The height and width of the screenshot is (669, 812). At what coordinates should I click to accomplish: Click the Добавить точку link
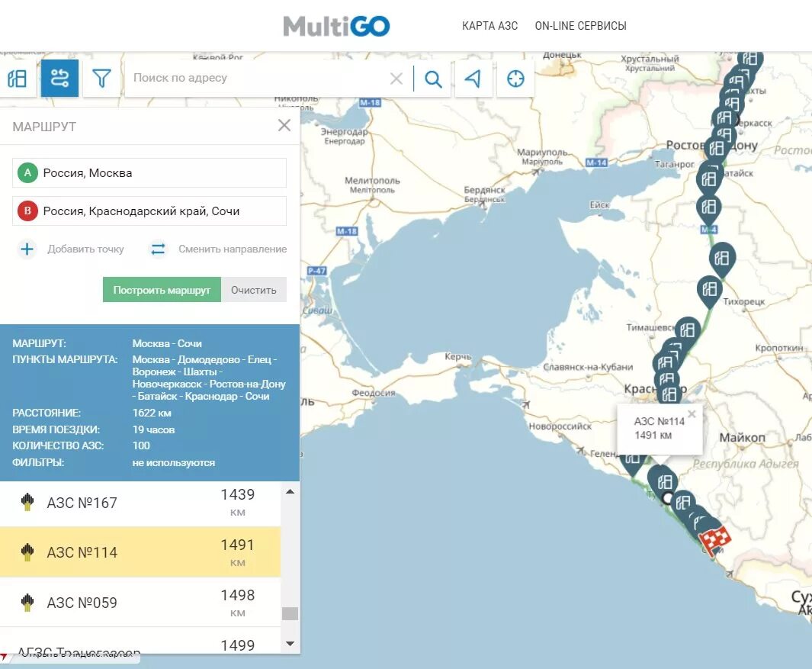coord(86,249)
